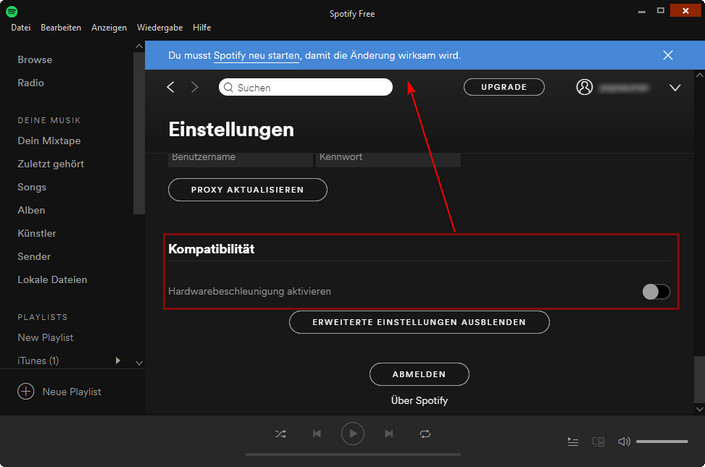Click the magnifier icon in search box
Screen dimensions: 705x467
pyautogui.click(x=228, y=87)
